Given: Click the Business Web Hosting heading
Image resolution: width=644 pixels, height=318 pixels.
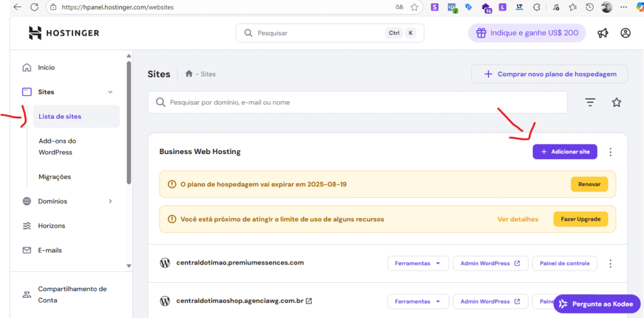Looking at the screenshot, I should click(x=200, y=152).
